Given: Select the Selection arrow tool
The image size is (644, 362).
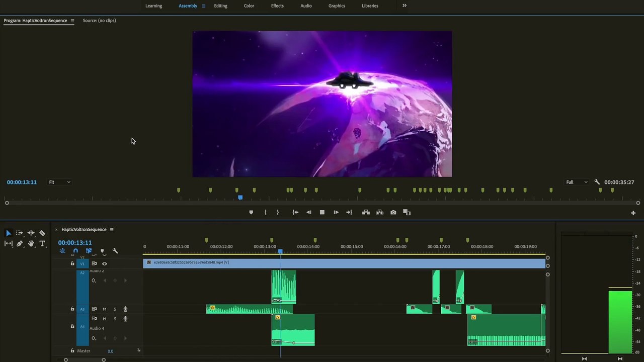Looking at the screenshot, I should [x=9, y=233].
